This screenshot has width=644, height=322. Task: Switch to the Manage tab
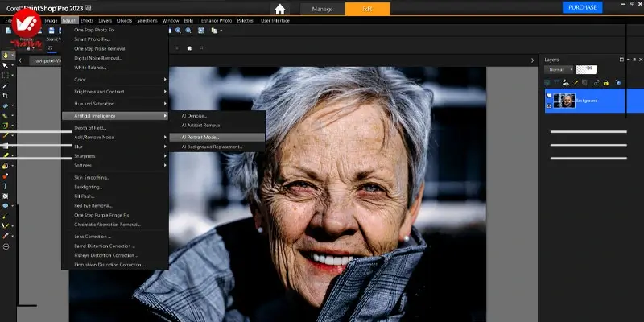[323, 9]
